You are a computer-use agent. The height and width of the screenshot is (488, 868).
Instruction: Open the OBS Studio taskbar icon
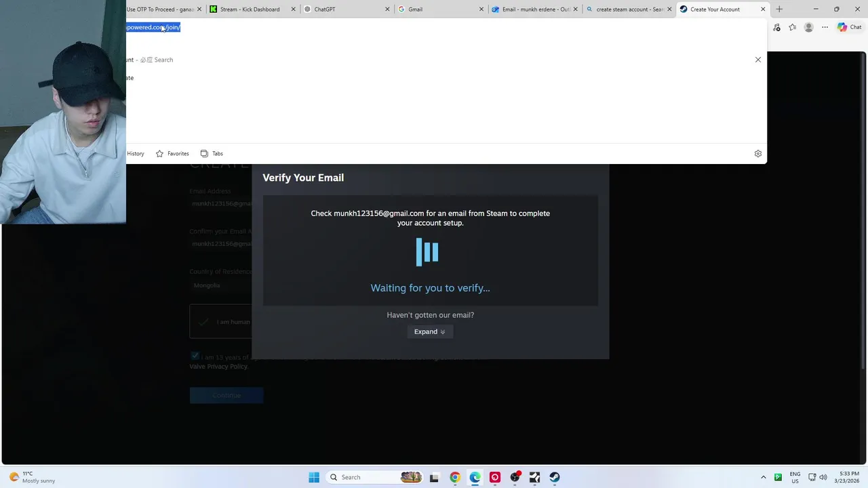(x=515, y=477)
